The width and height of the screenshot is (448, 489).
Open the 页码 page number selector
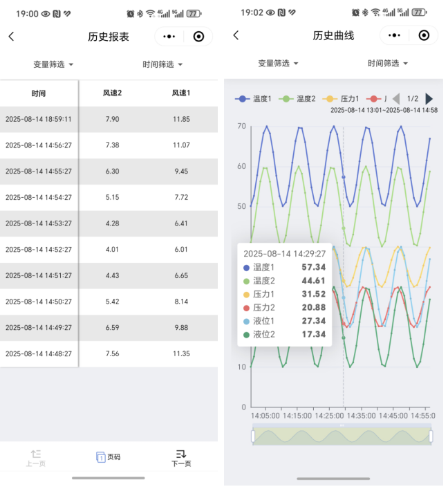(108, 457)
